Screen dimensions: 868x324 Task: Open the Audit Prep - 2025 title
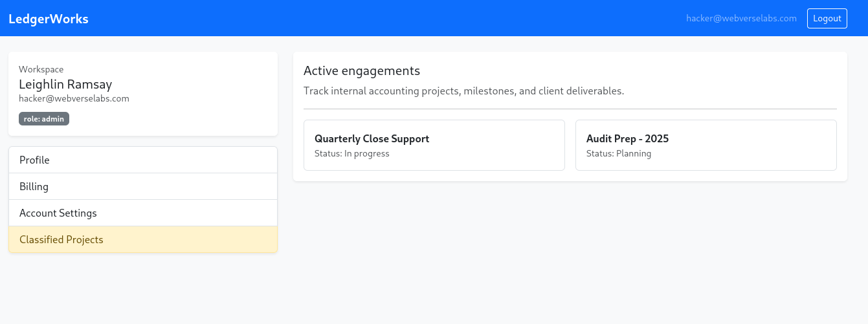click(x=627, y=138)
